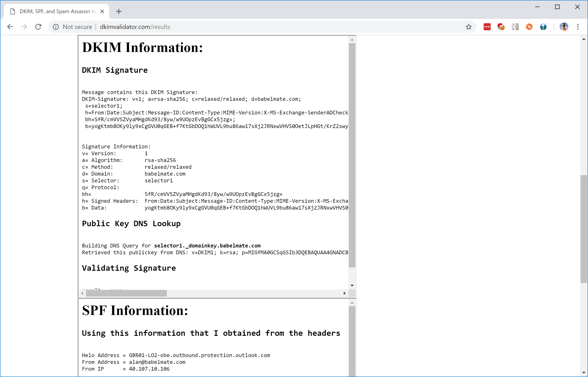Click the indented s=selector1; line
Image resolution: width=588 pixels, height=377 pixels.
pos(104,106)
